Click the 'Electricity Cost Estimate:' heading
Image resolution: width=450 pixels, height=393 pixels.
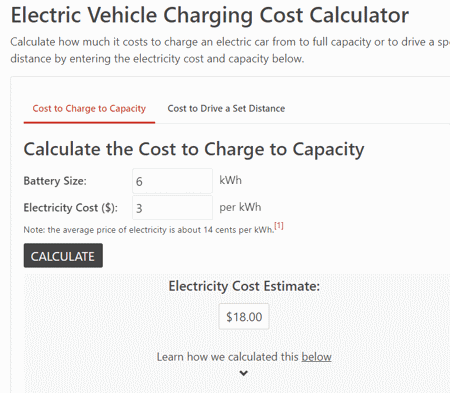click(x=244, y=286)
